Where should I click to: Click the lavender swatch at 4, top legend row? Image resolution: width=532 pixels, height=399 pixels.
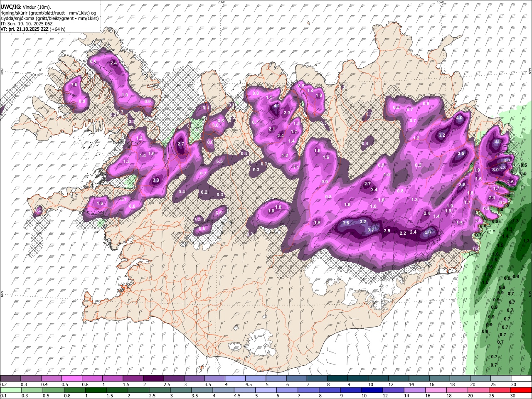[x=234, y=379]
